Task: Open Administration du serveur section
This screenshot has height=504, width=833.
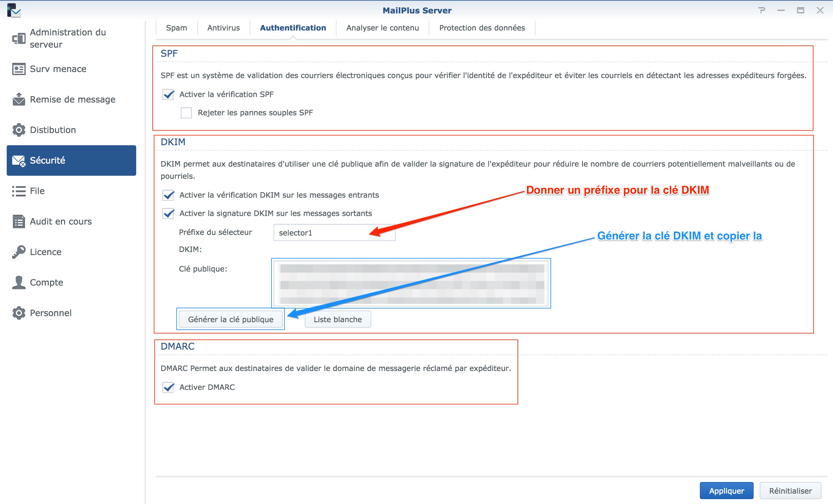Action: point(71,38)
